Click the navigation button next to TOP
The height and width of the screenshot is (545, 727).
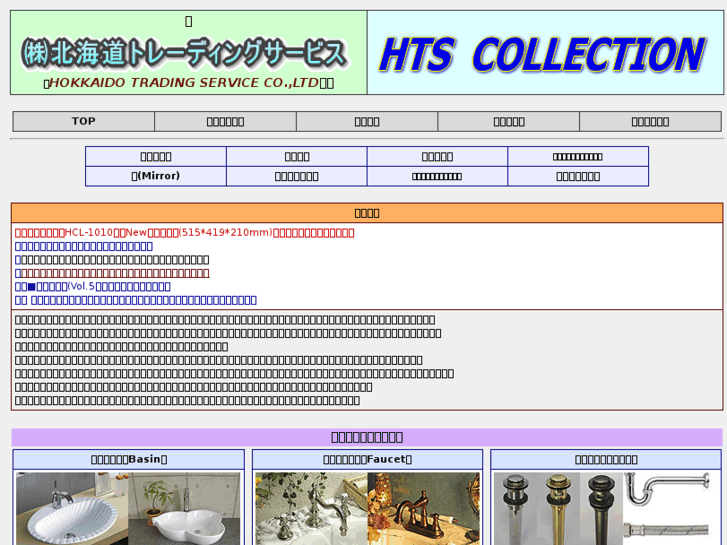[x=225, y=122]
